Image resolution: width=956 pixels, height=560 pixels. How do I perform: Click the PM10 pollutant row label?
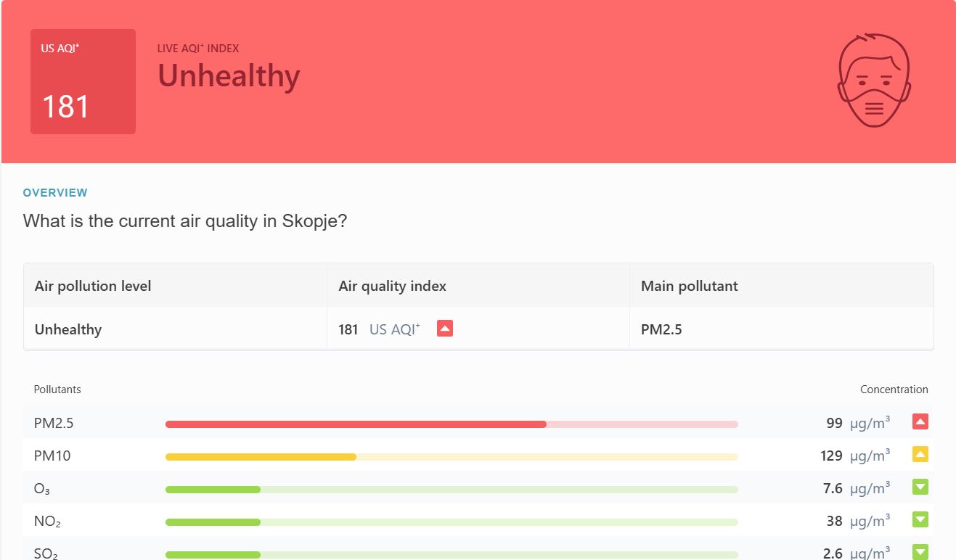point(52,456)
